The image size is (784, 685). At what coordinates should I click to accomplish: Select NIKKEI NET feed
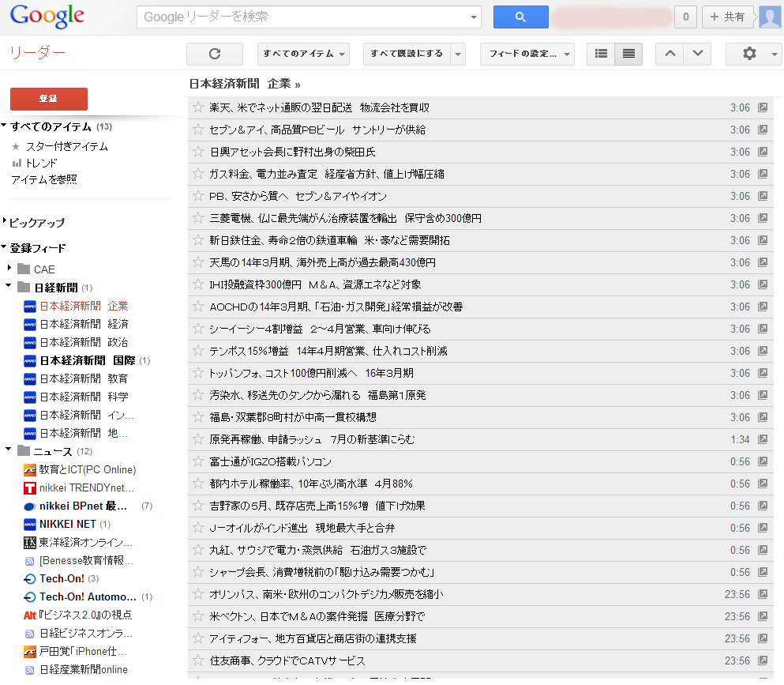pyautogui.click(x=67, y=525)
